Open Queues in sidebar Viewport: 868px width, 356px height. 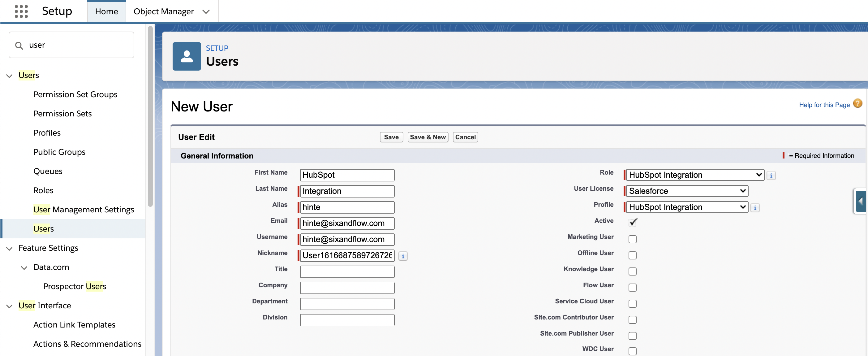pyautogui.click(x=48, y=171)
